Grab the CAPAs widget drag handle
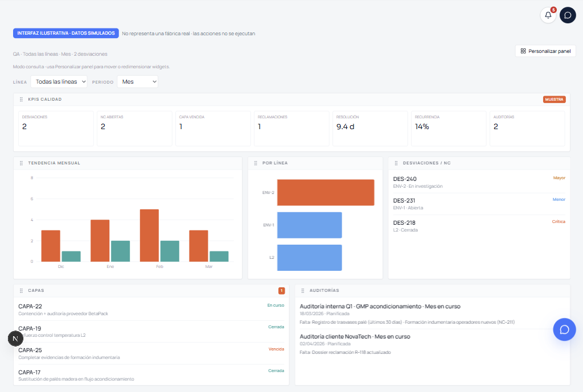583x392 pixels. click(x=21, y=291)
